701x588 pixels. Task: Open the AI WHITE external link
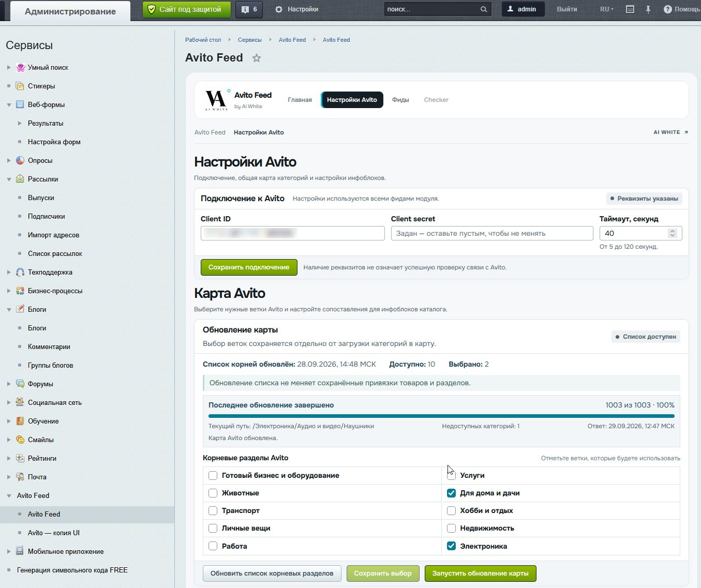670,132
